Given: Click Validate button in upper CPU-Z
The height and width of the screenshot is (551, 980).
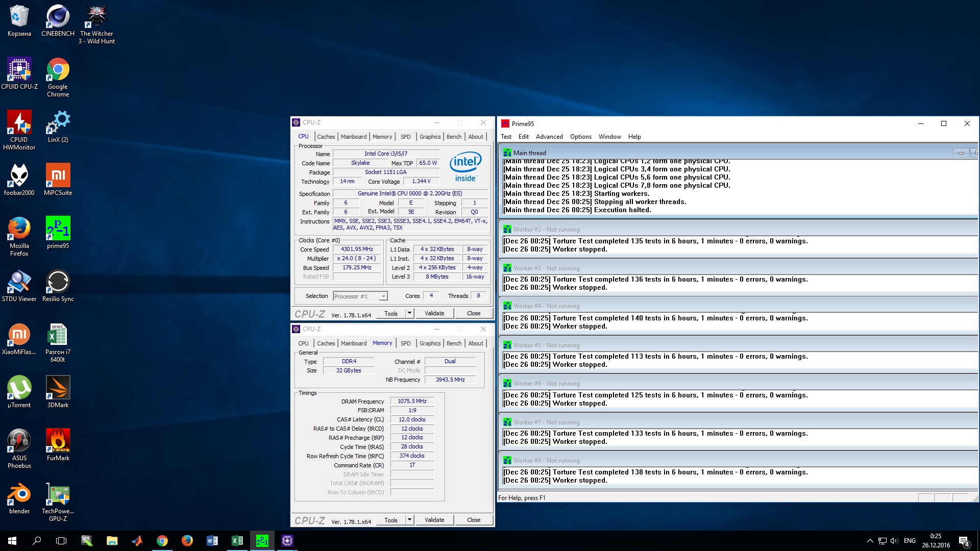Looking at the screenshot, I should click(434, 313).
